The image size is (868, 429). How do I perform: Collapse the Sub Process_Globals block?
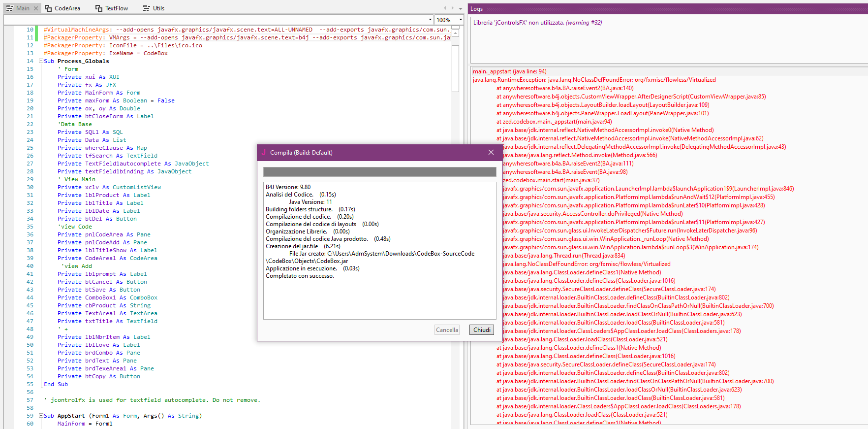41,61
